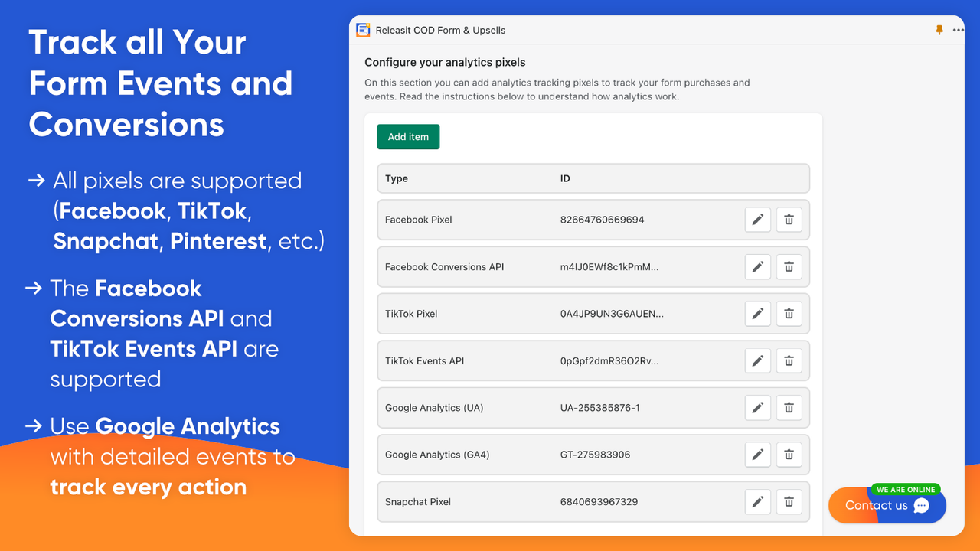
Task: Delete the Snapchat Pixel entry
Action: tap(789, 502)
